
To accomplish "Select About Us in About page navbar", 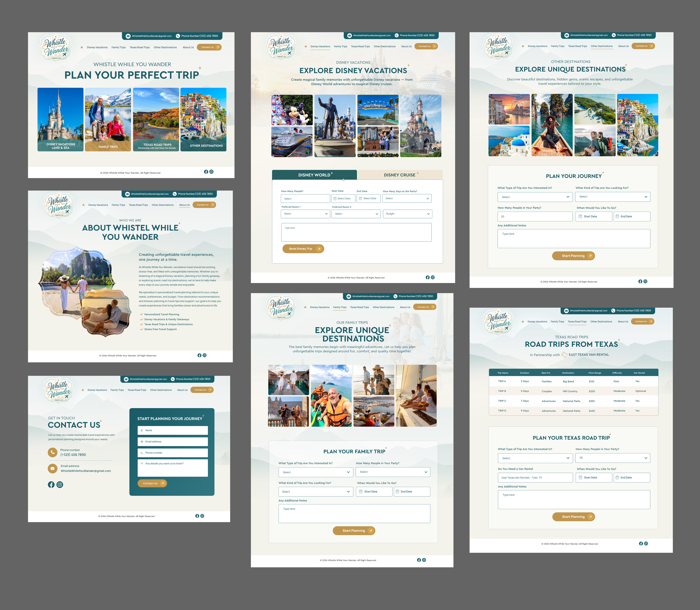I will (x=185, y=205).
